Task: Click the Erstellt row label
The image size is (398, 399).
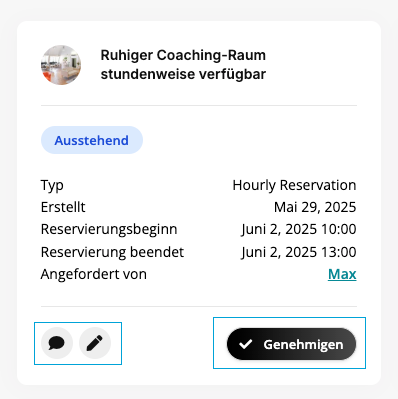Action: coord(63,207)
